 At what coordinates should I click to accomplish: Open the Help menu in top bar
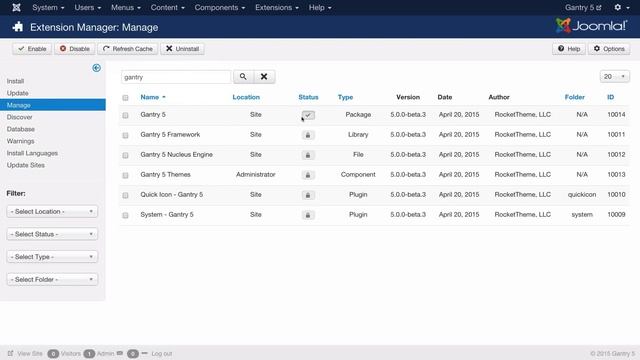(x=320, y=7)
